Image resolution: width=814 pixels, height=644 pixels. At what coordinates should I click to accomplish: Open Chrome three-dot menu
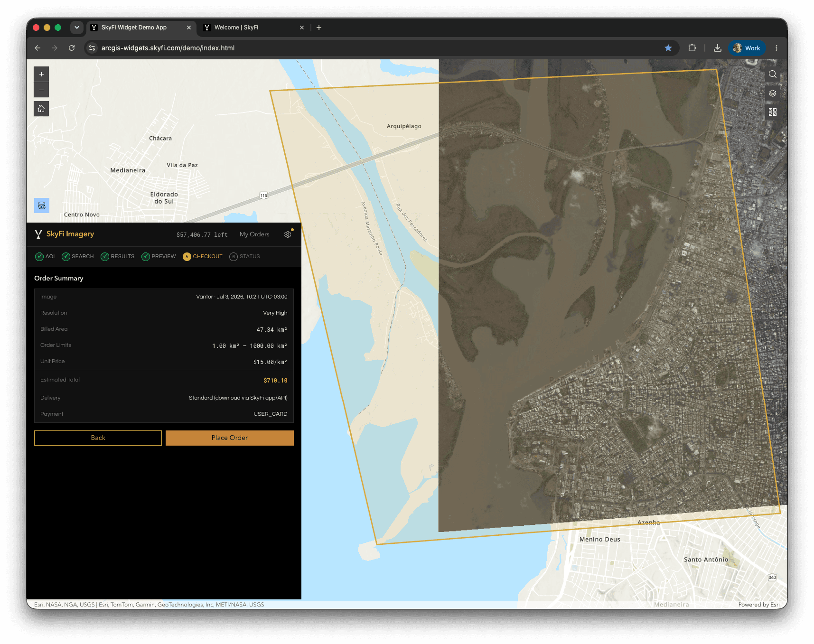click(776, 48)
